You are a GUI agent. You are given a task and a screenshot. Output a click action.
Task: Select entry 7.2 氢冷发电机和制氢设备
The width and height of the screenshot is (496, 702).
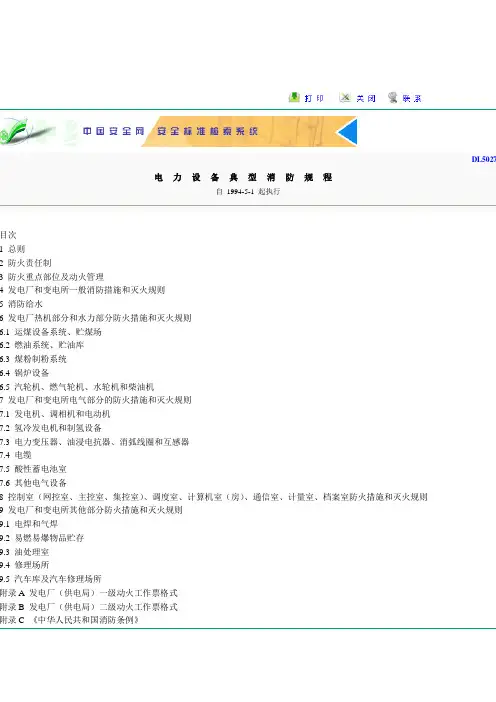(51, 428)
